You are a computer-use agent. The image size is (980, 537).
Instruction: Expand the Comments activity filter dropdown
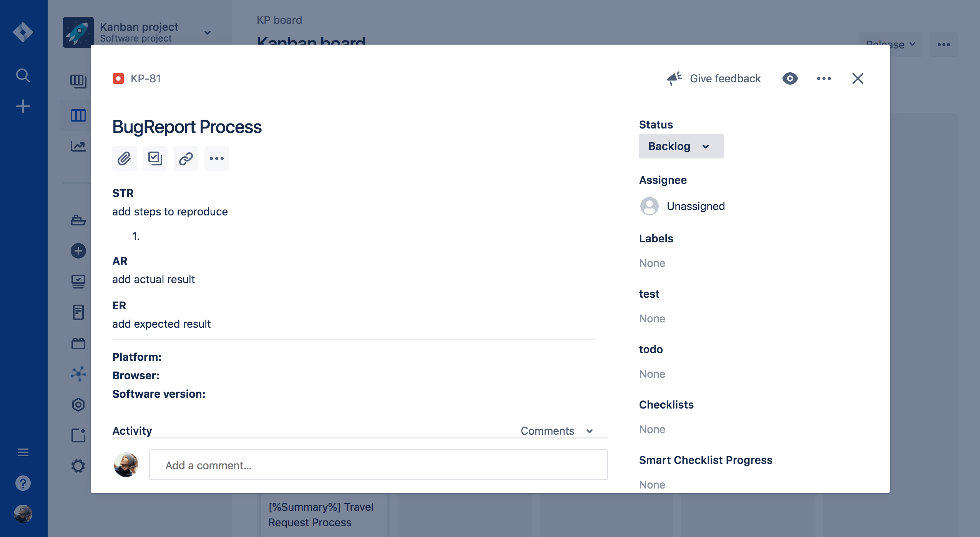point(556,431)
